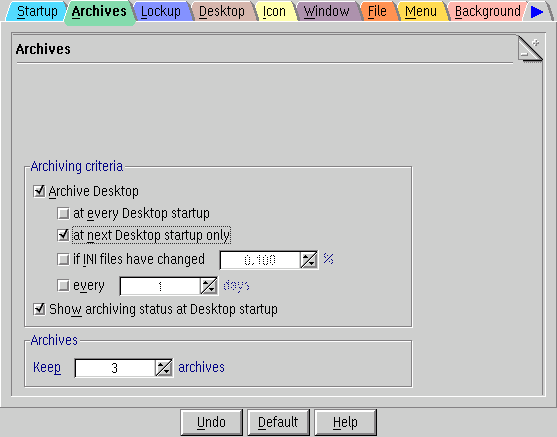Check the every days checkbox
Viewport: 557px width, 437px height.
tap(63, 285)
